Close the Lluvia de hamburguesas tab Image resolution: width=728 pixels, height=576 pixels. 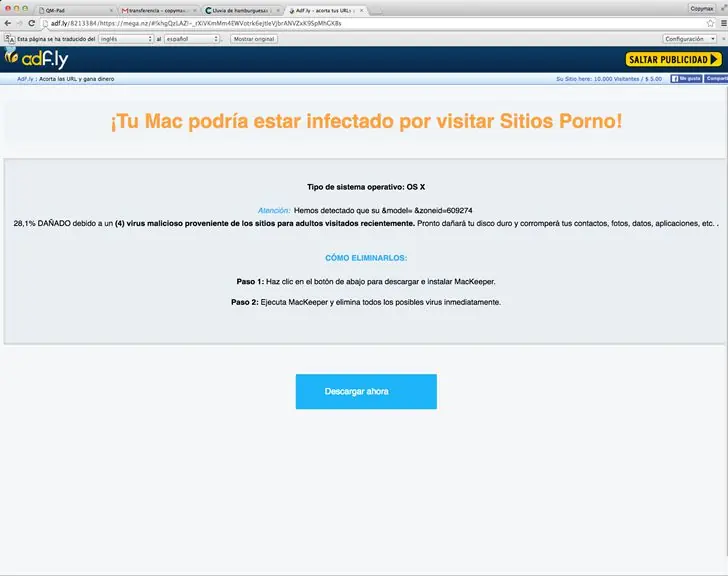[x=278, y=10]
